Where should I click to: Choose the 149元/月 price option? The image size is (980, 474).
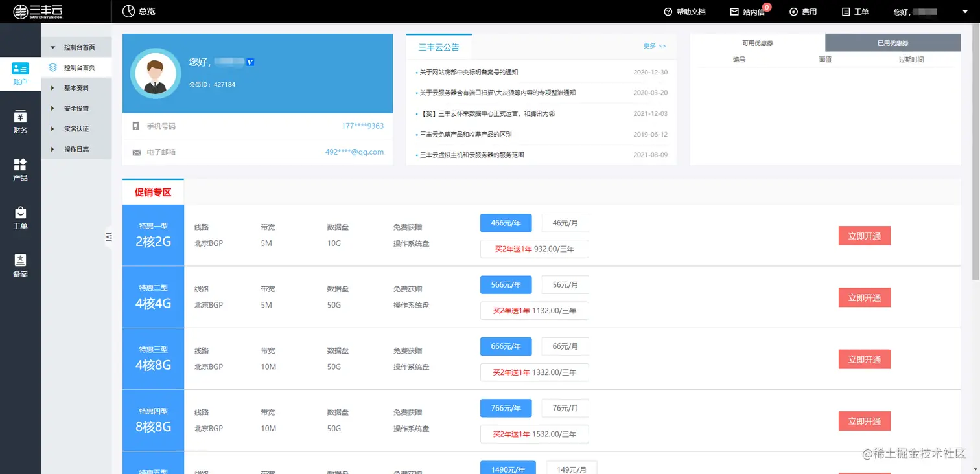(x=572, y=468)
